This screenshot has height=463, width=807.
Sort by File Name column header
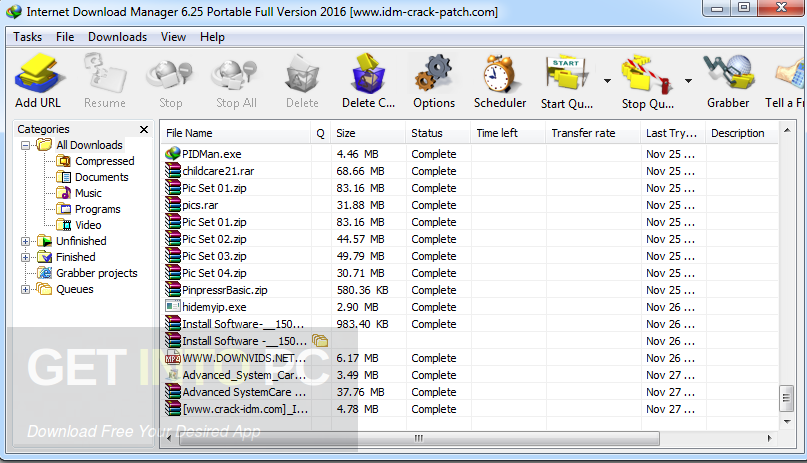(x=236, y=133)
